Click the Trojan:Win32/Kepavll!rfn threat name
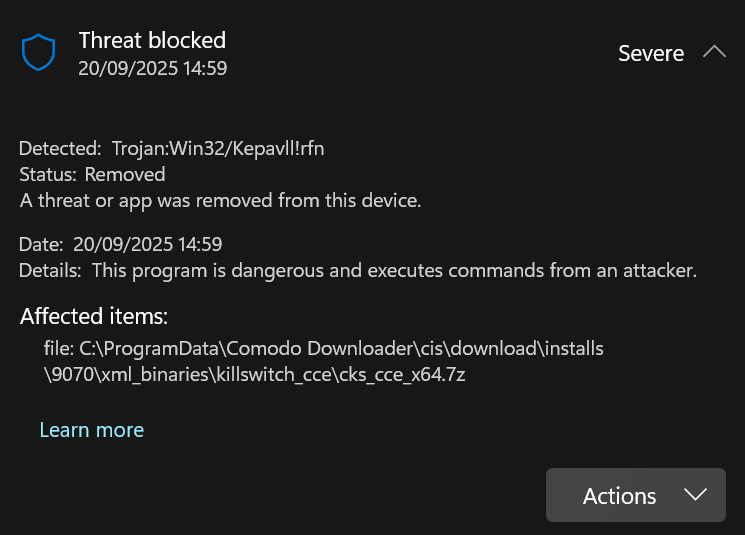The image size is (745, 535). coord(218,148)
